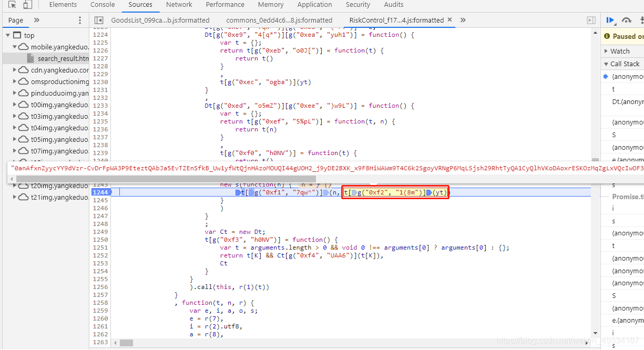This screenshot has width=644, height=350.
Task: Click the Paused on status banner
Action: pyautogui.click(x=622, y=36)
